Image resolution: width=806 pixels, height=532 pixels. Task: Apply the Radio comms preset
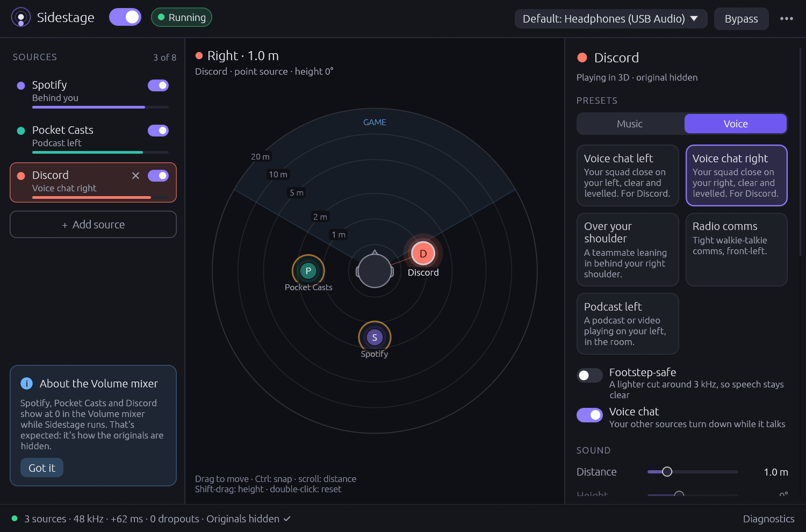click(736, 250)
